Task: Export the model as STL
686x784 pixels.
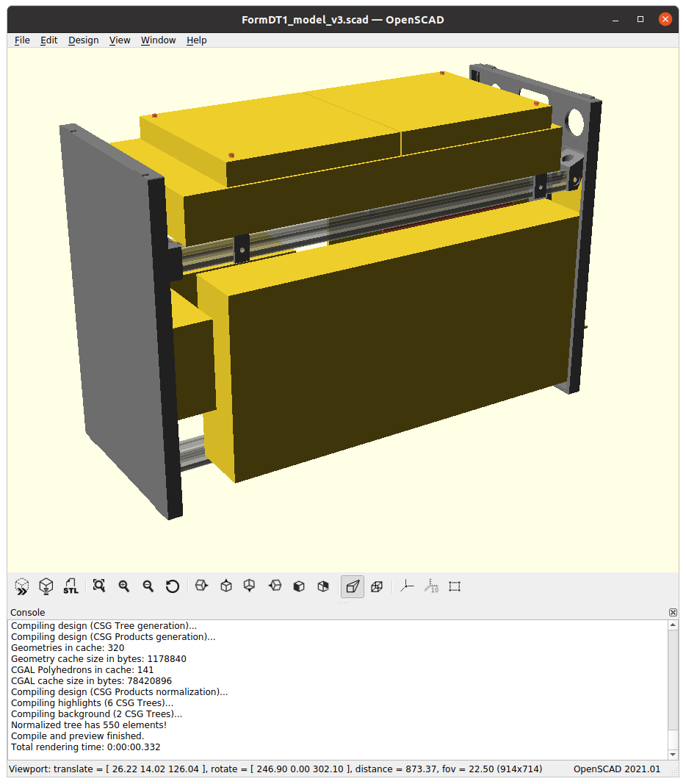Action: point(71,586)
